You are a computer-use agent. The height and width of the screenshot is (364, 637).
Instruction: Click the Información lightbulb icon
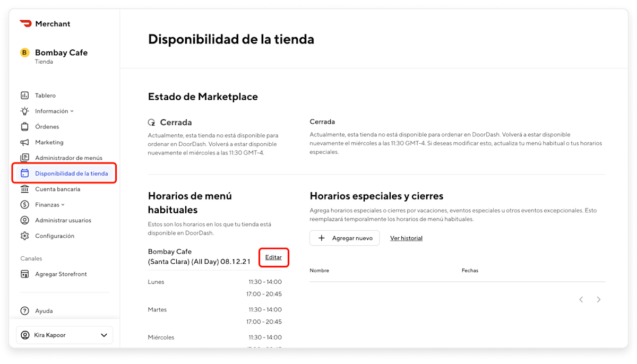click(x=24, y=111)
